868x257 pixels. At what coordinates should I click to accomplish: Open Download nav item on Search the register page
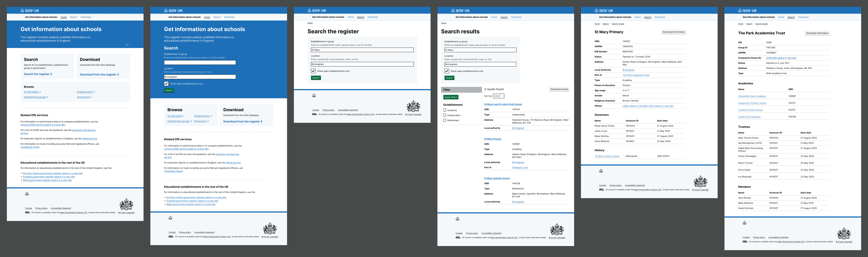(x=373, y=17)
